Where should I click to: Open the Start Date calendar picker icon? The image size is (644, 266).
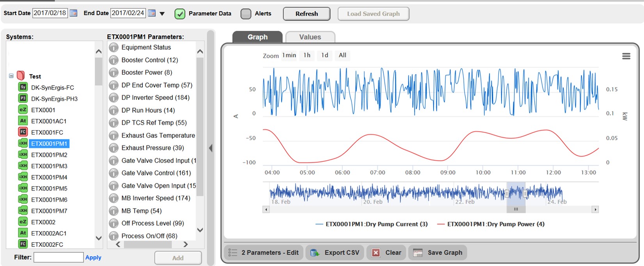[x=73, y=13]
